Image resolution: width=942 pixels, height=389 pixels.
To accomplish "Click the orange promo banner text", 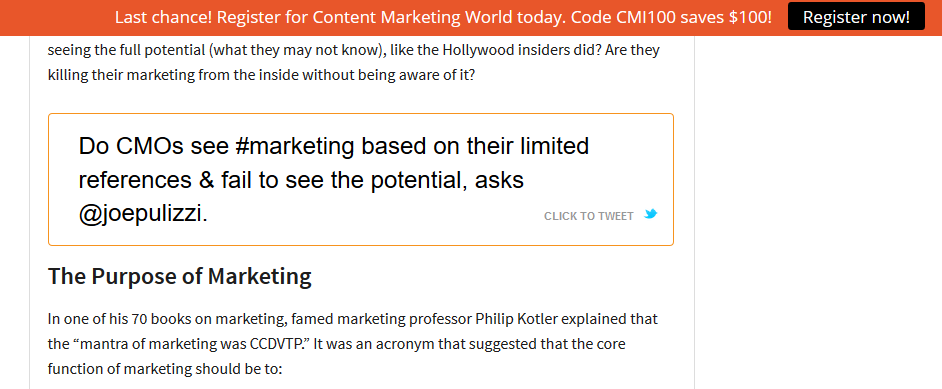I will [x=443, y=17].
